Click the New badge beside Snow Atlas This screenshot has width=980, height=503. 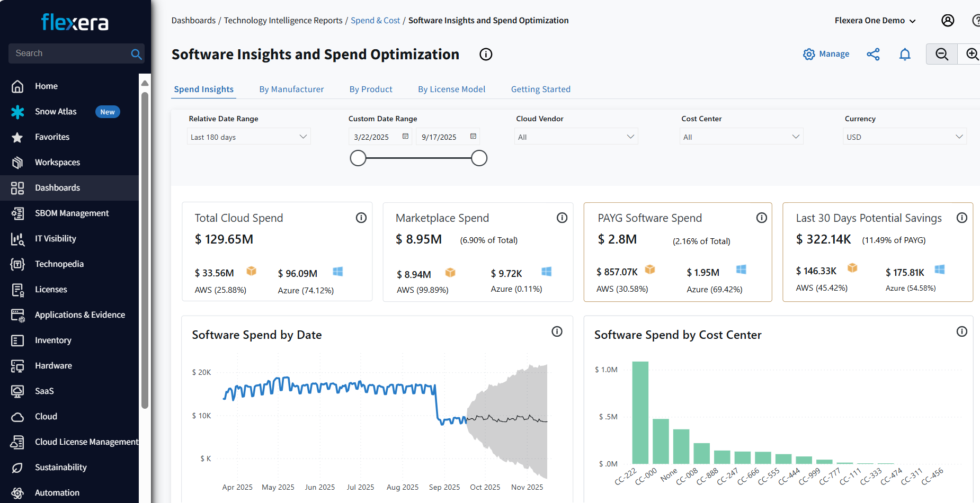point(108,112)
